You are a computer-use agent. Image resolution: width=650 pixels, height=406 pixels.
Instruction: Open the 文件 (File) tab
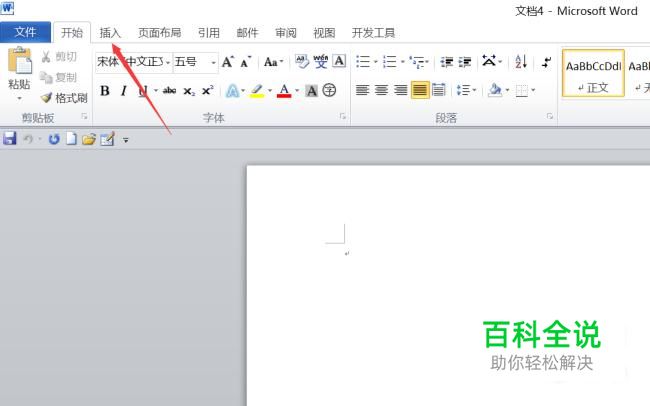tap(25, 32)
